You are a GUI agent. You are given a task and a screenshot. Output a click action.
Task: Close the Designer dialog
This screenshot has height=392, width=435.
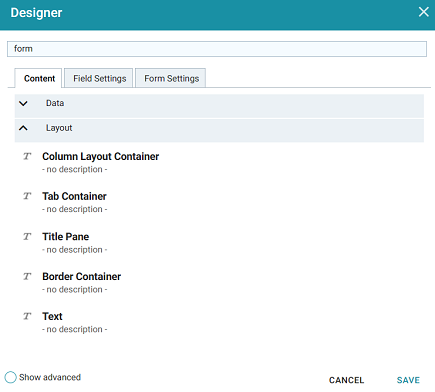click(424, 12)
